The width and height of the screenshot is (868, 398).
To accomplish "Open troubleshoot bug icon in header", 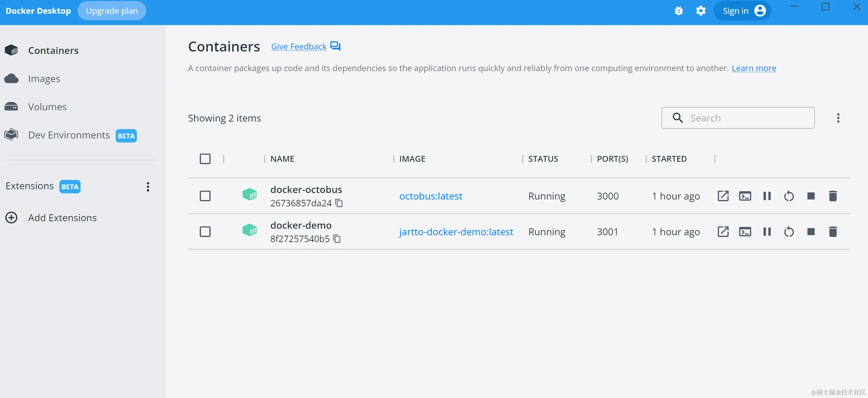I will pyautogui.click(x=678, y=11).
